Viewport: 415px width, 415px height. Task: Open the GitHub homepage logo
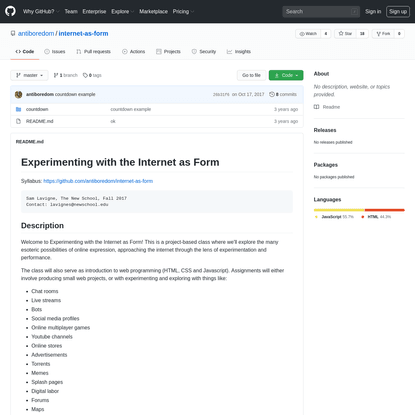10,11
